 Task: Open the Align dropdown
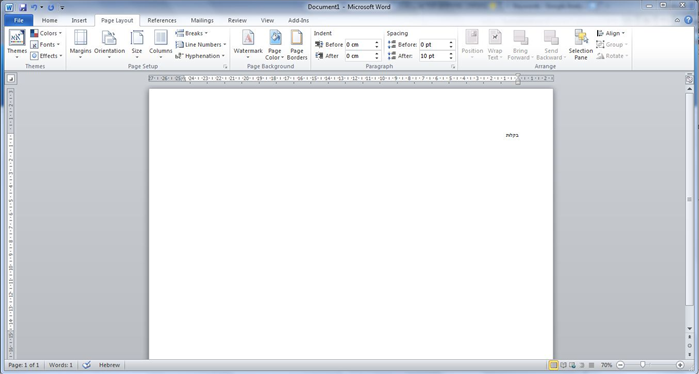(x=611, y=33)
